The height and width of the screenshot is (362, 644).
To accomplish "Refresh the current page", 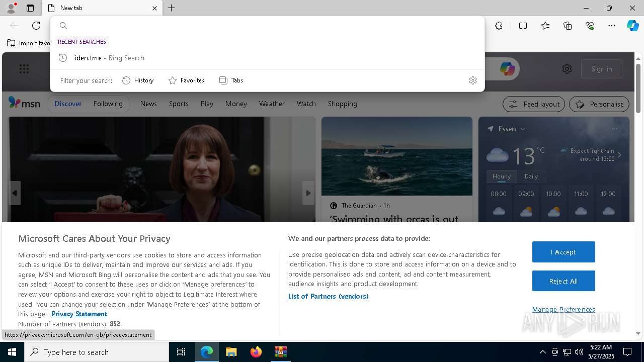I will [x=36, y=26].
